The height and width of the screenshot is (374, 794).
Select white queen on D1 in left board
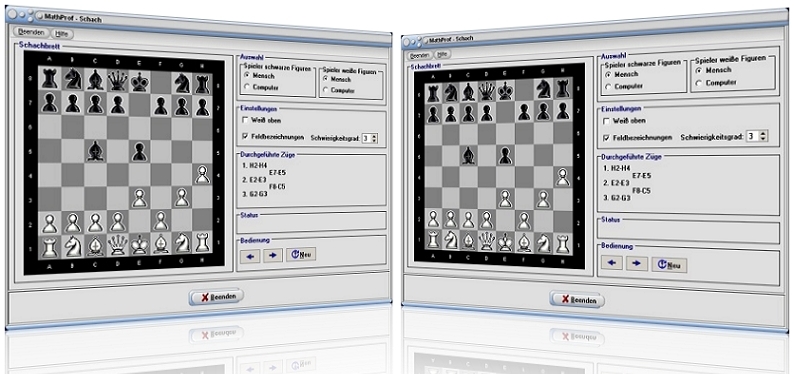[117, 244]
